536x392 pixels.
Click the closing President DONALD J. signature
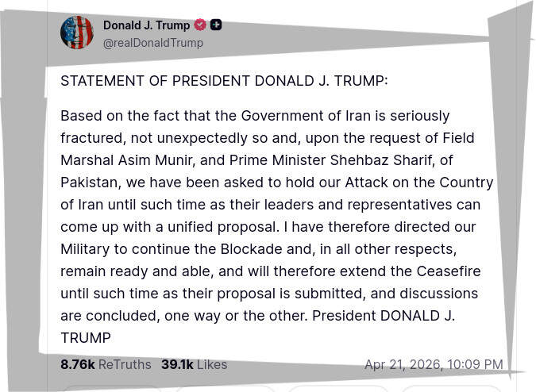click(x=383, y=315)
